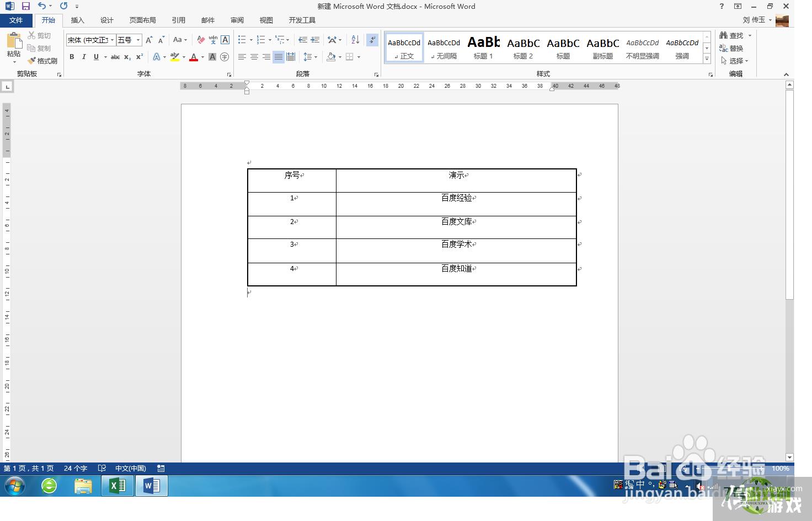
Task: Switch to the Review 审阅 tab
Action: [237, 20]
